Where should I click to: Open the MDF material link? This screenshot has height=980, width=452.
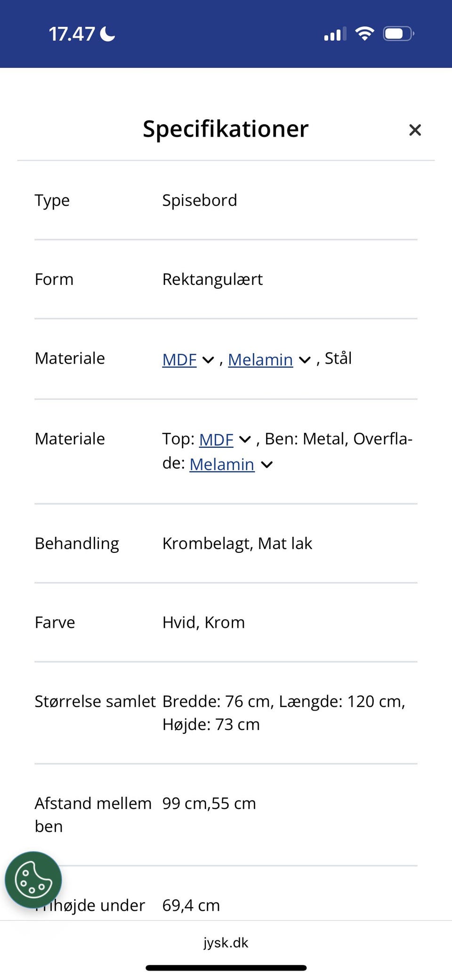pyautogui.click(x=179, y=359)
